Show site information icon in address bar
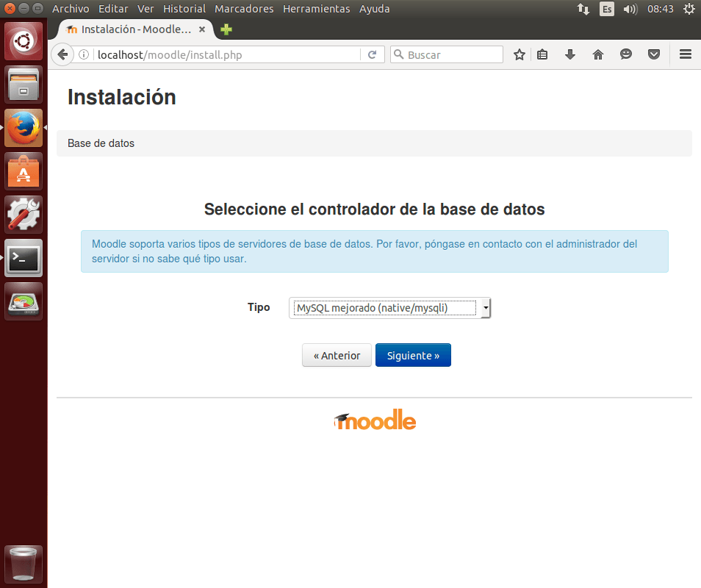 pyautogui.click(x=84, y=54)
